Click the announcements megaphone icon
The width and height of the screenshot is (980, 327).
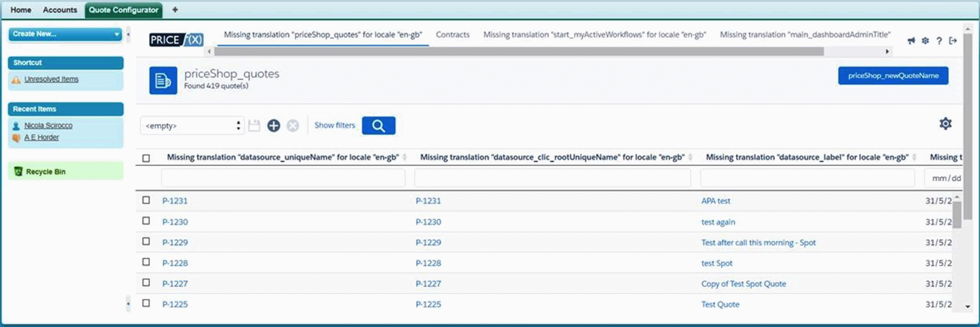911,41
